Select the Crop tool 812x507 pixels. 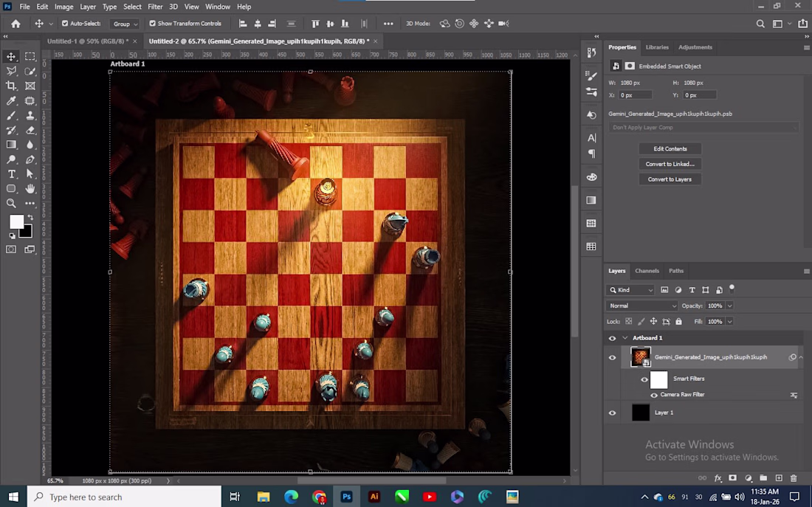click(x=12, y=86)
